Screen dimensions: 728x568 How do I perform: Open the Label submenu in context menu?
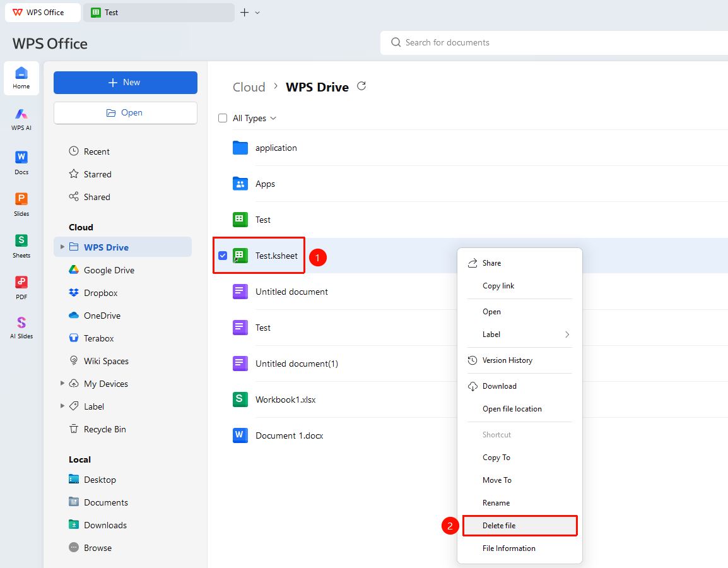click(x=520, y=334)
